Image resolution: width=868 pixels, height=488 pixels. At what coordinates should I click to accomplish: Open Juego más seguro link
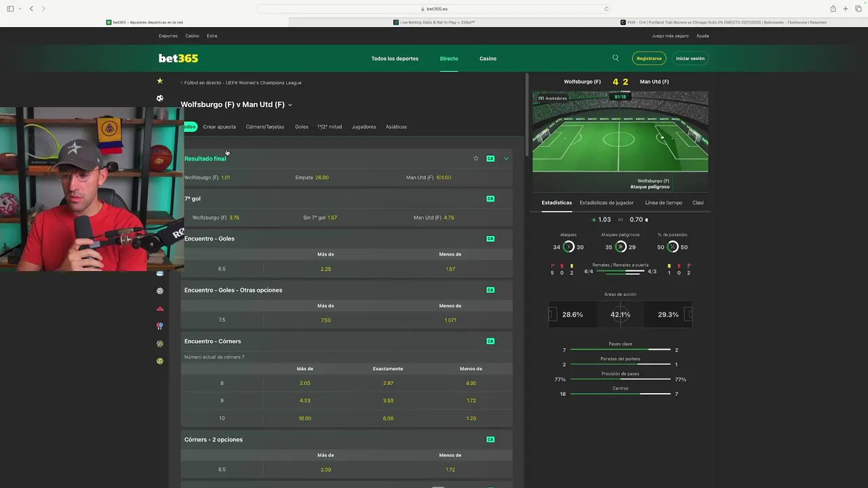[670, 36]
